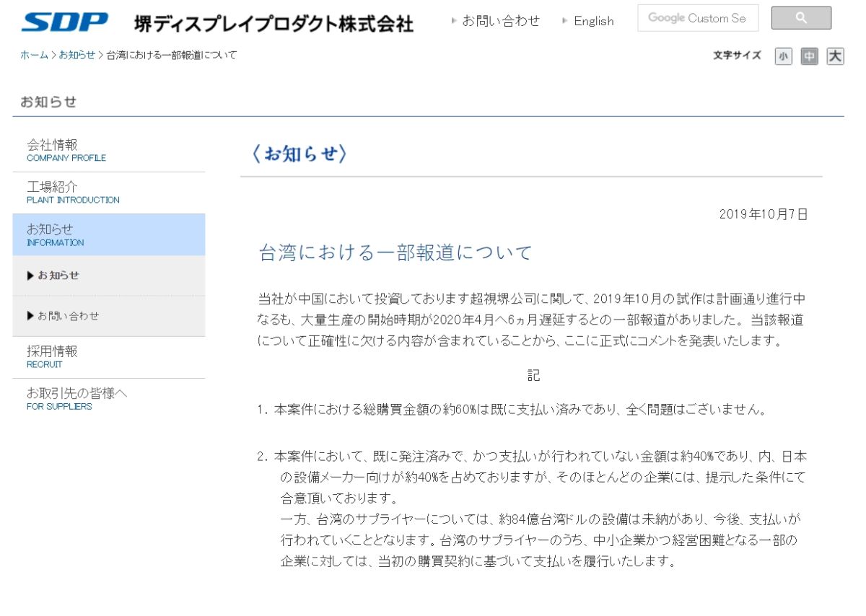Click the arrow icon beside お問い合わせ header link
Image resolution: width=866 pixels, height=616 pixels.
[x=455, y=21]
